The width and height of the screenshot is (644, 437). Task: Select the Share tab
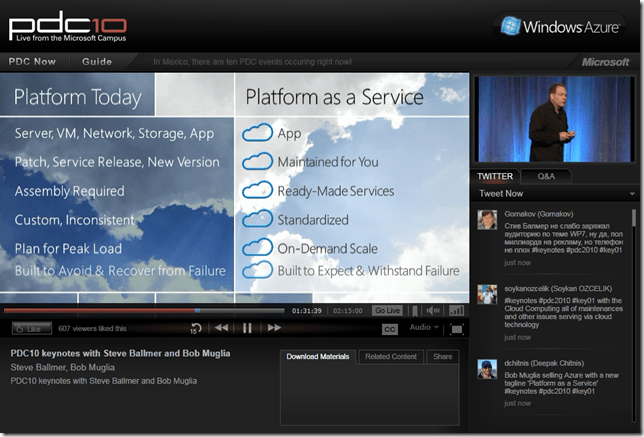pos(441,356)
